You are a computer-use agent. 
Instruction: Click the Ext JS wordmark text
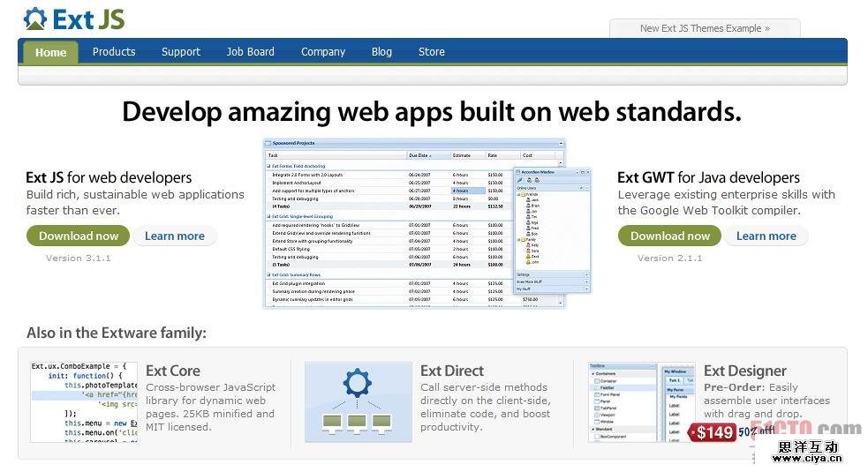(x=88, y=19)
